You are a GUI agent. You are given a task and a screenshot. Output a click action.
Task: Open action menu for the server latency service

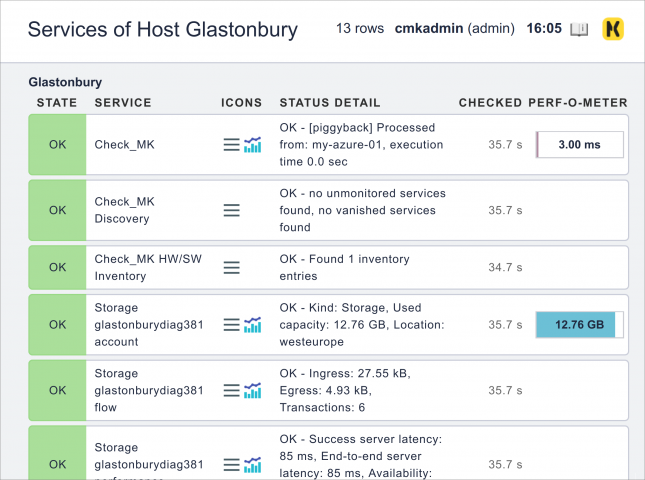tap(232, 465)
